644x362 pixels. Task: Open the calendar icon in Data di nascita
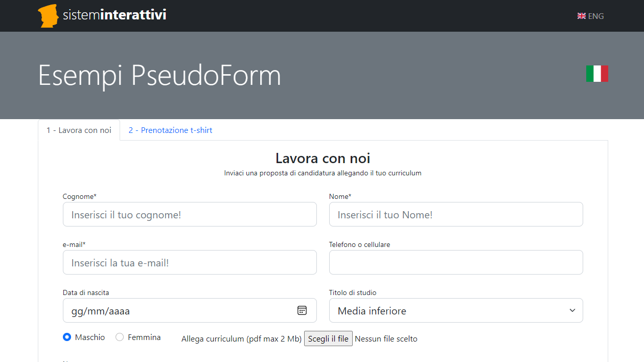pos(302,310)
